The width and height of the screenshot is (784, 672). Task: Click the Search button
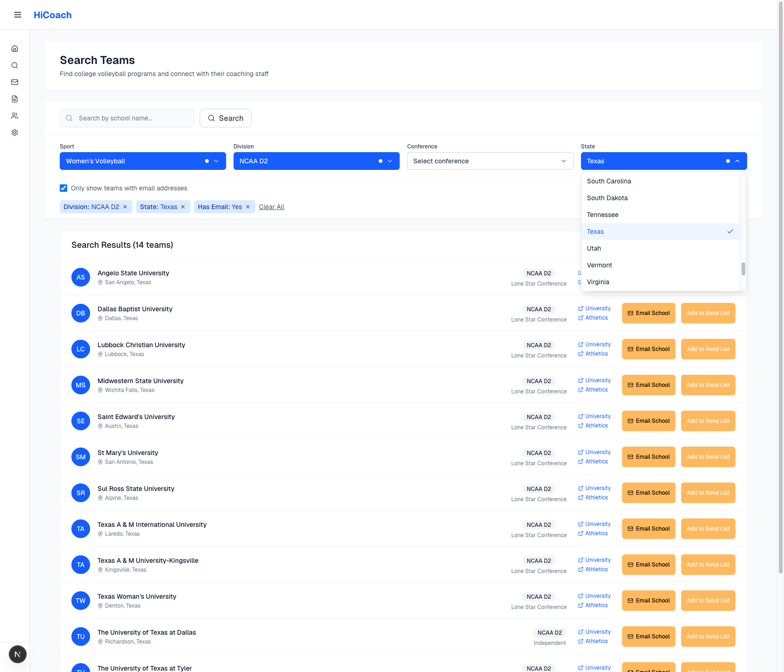pos(225,118)
